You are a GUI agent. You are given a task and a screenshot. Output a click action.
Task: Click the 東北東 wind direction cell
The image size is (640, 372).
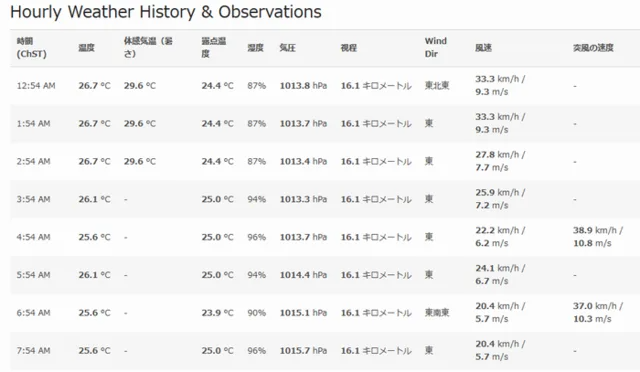click(x=437, y=86)
